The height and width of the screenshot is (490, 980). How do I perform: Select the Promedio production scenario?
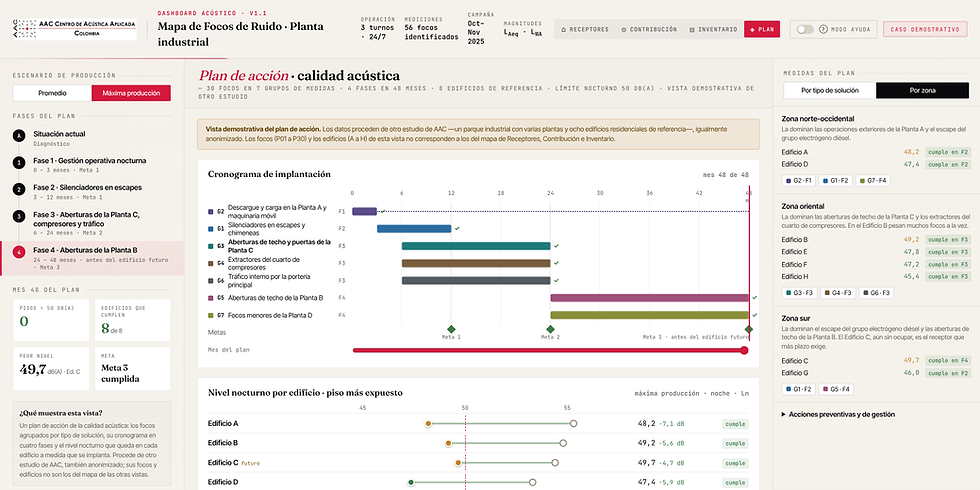click(52, 93)
